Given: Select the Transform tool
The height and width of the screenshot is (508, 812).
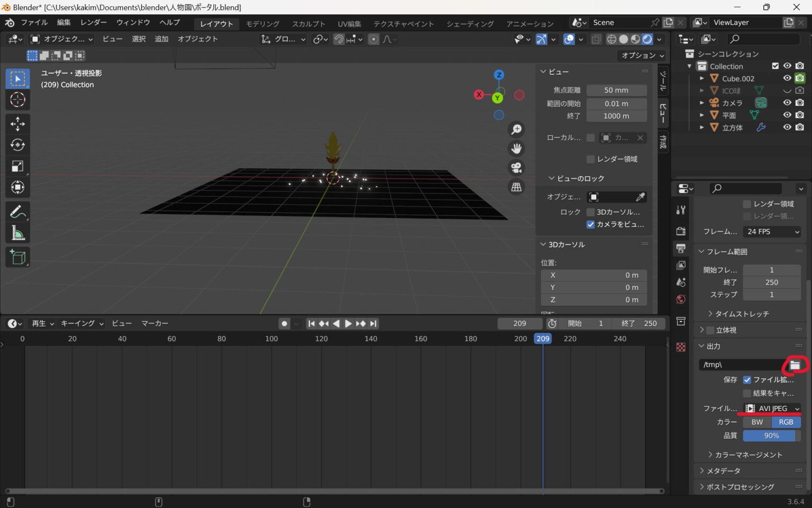Looking at the screenshot, I should [x=17, y=187].
